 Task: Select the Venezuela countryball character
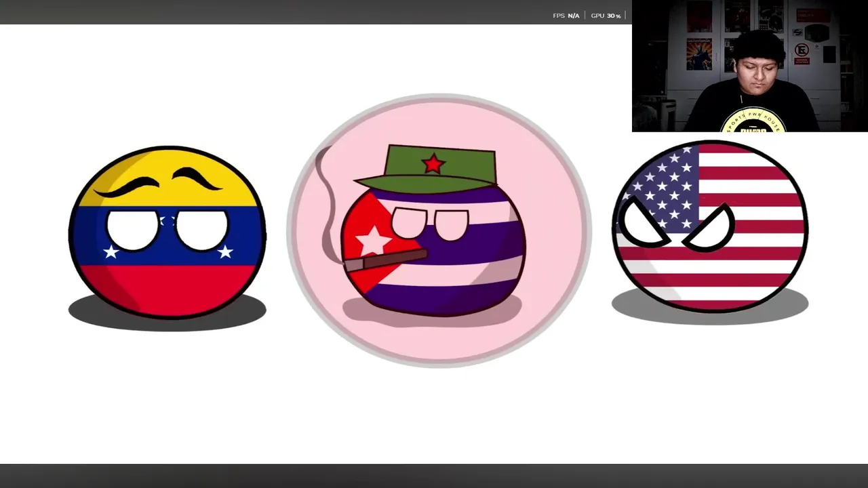[167, 232]
